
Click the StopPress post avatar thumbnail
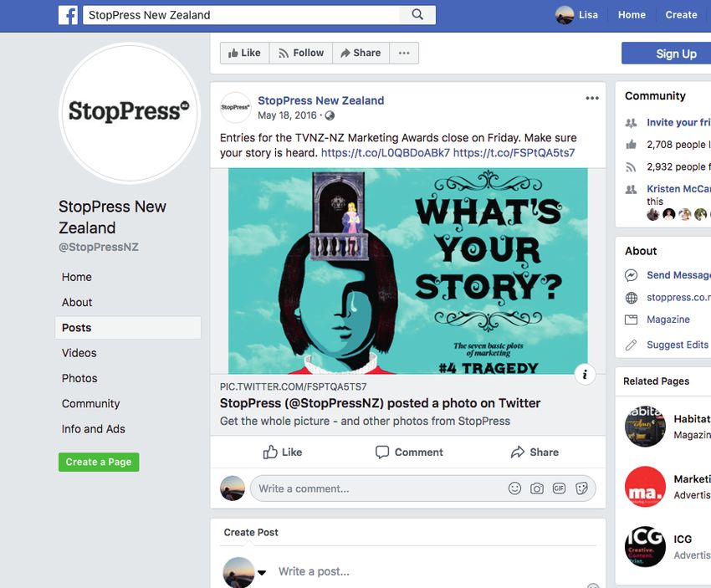pos(235,107)
